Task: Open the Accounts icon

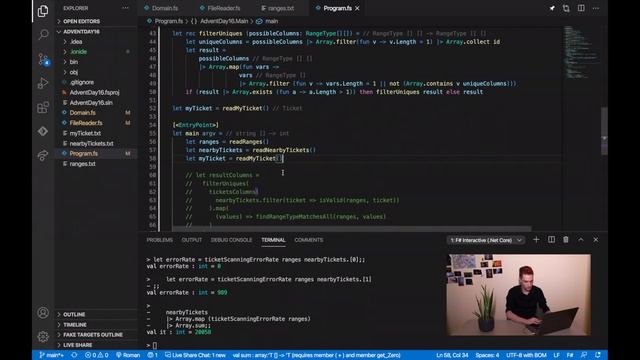Action: [43, 313]
